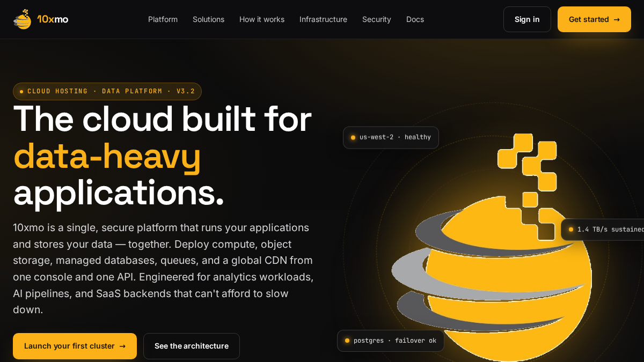Click the 'data-heavy' highlighted headline text
The height and width of the screenshot is (362, 644).
(107, 156)
